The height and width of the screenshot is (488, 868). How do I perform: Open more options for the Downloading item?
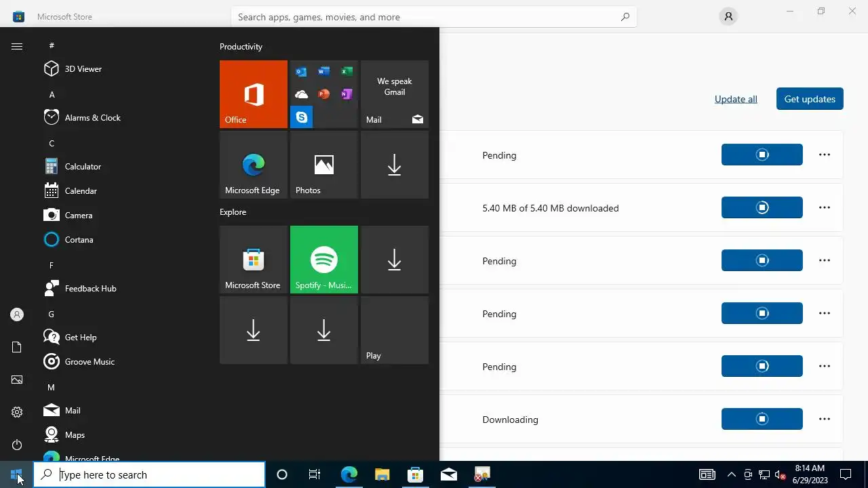[825, 419]
